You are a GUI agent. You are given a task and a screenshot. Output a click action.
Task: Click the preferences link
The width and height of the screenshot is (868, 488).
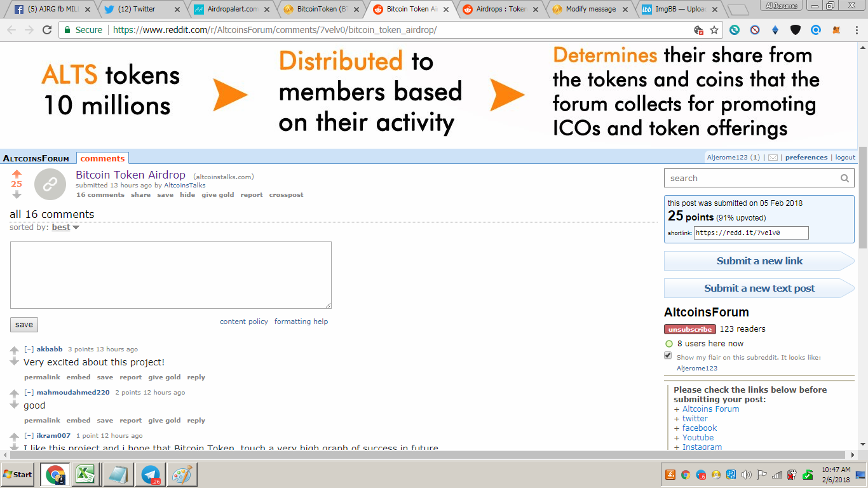pyautogui.click(x=806, y=158)
